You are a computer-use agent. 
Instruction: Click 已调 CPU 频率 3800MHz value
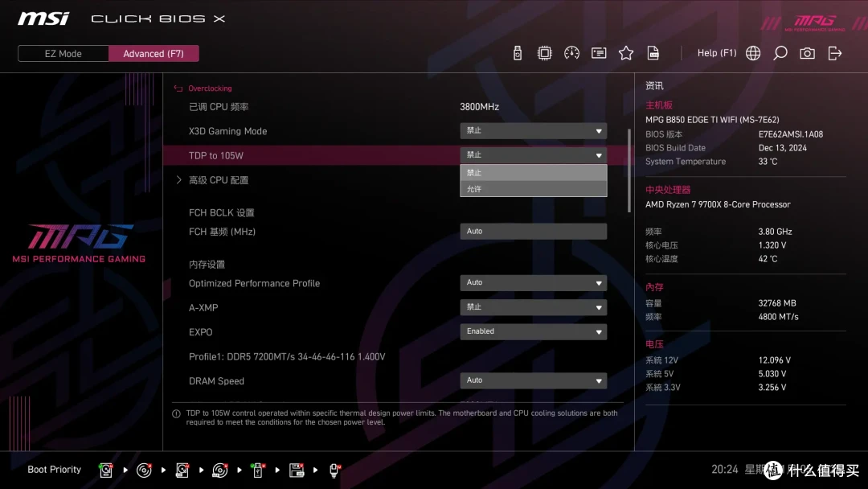click(x=479, y=107)
